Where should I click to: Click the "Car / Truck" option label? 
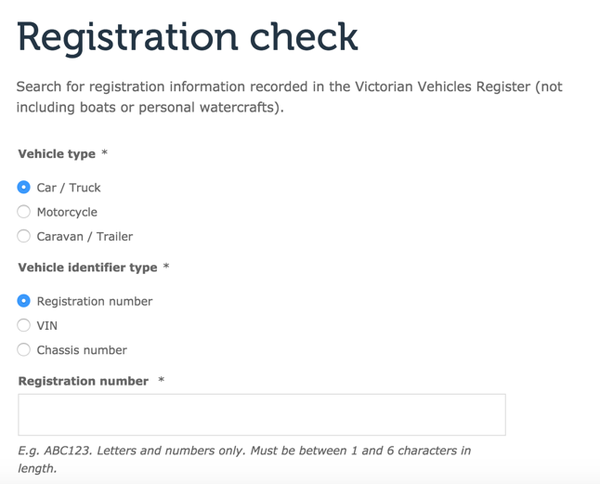[69, 187]
